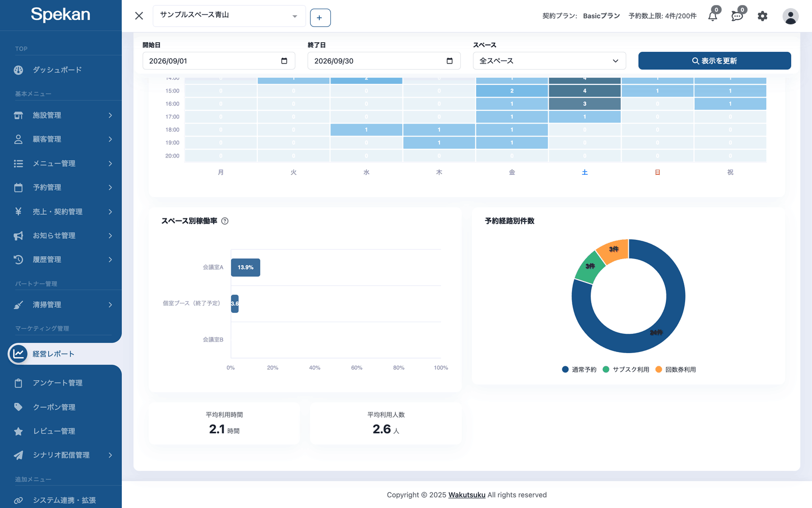Click the X close sidebar icon
812x508 pixels.
click(139, 16)
